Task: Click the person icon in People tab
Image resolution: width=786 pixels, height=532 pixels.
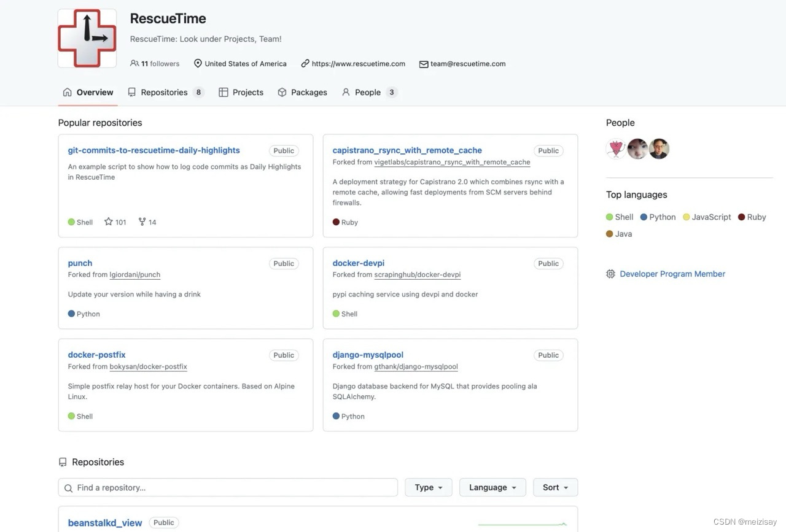Action: tap(346, 92)
